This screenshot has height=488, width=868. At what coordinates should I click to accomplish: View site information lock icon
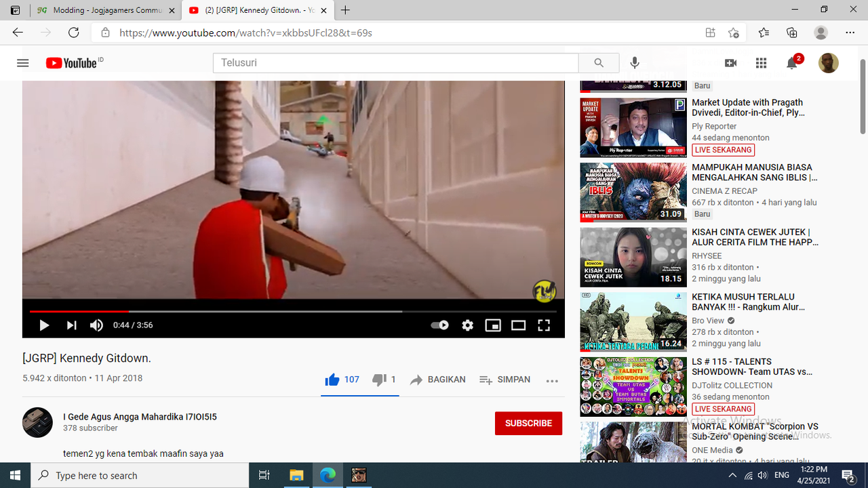[105, 33]
